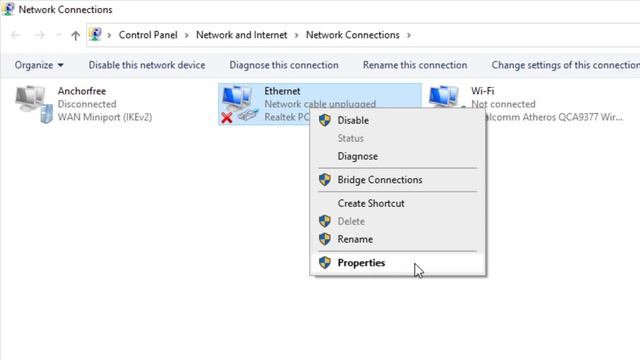Expand chevron after Control Panel breadcrumb
The image size is (640, 360).
tap(187, 36)
